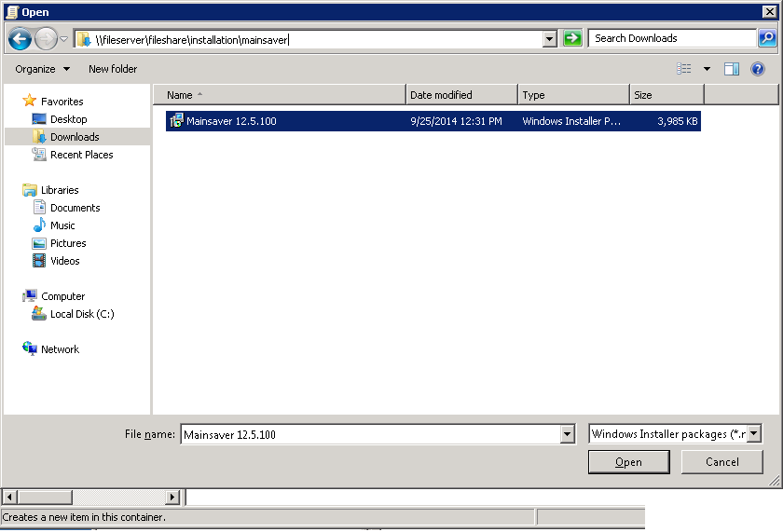Viewport: 783px width, 532px height.
Task: Sort by Date modified column header
Action: (462, 95)
